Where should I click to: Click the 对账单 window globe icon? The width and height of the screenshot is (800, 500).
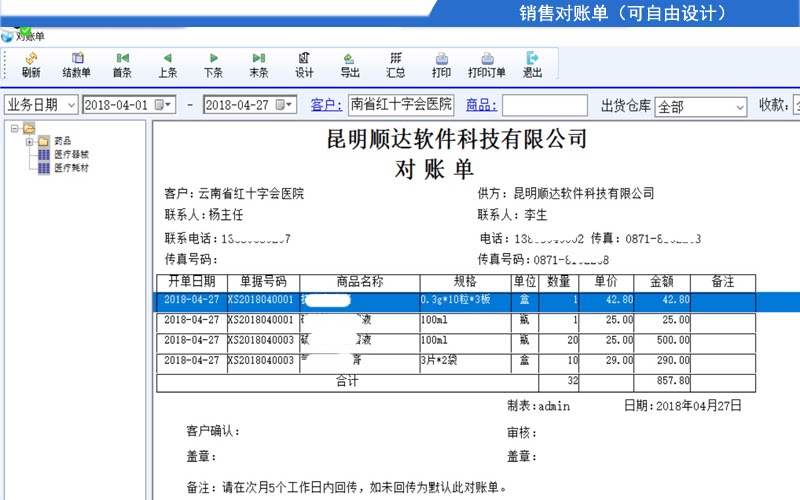[7, 36]
